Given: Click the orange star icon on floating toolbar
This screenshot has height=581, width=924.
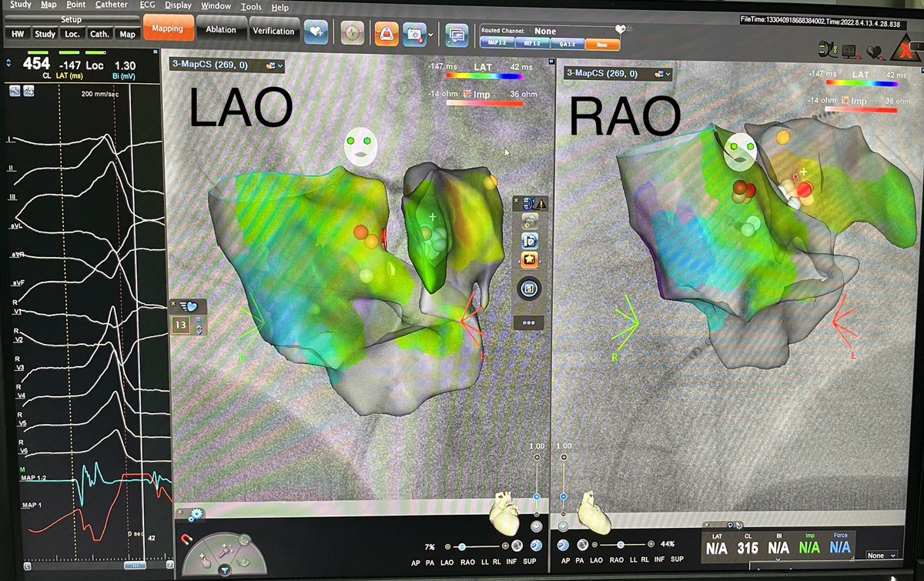Looking at the screenshot, I should pos(530,259).
